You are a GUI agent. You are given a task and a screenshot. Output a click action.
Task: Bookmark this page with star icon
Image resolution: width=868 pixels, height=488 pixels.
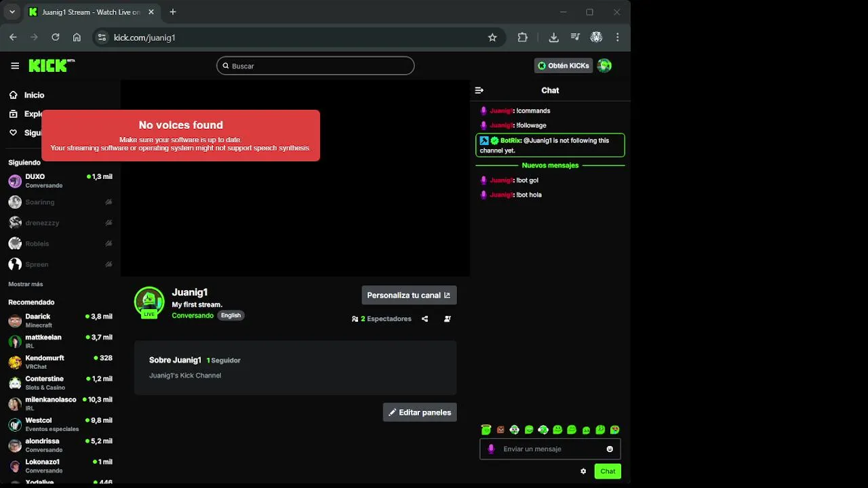pyautogui.click(x=492, y=37)
